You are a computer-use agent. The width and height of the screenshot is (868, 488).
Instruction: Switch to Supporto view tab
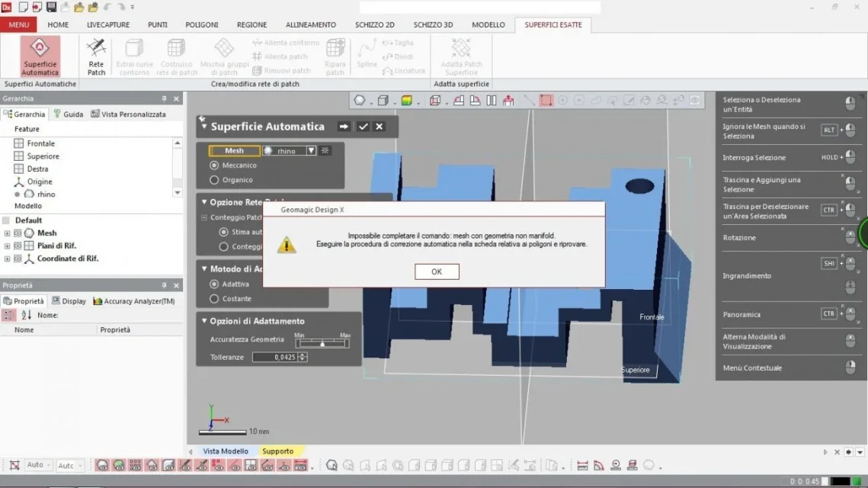click(x=278, y=451)
